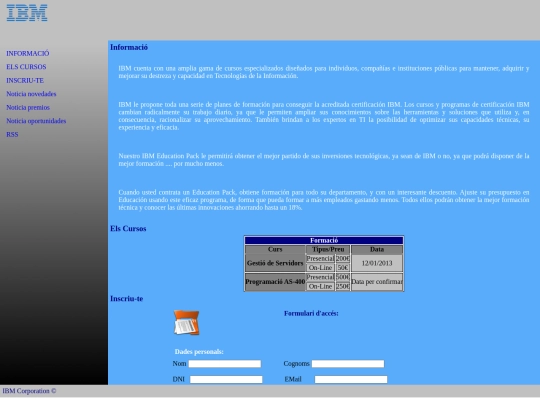The width and height of the screenshot is (540, 405).
Task: Select the Gestió de Servidors cell
Action: [x=275, y=263]
